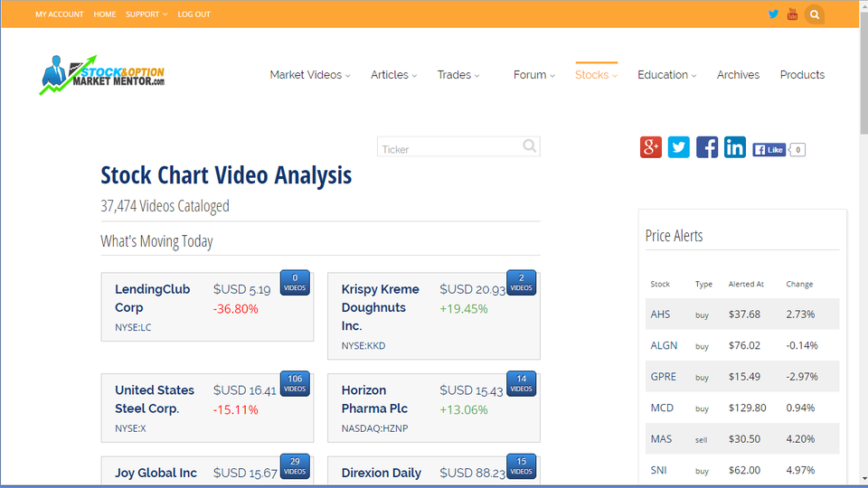Click the +13.06% change for Horizon Pharma
Image resolution: width=868 pixels, height=488 pixels.
(463, 410)
